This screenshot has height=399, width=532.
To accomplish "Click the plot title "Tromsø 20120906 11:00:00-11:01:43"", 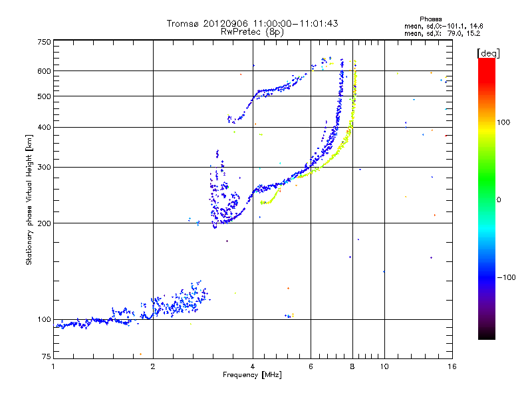I will (x=252, y=23).
